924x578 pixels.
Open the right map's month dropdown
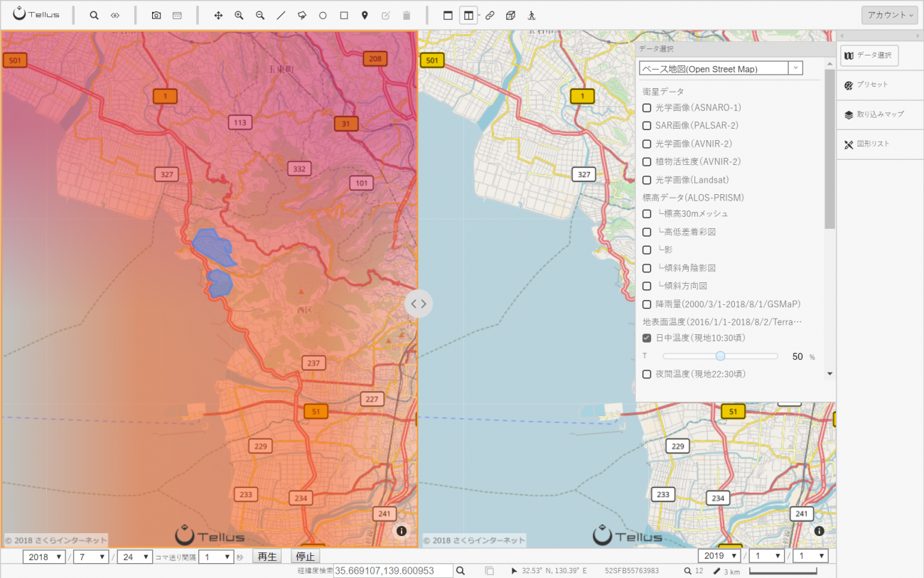point(766,557)
